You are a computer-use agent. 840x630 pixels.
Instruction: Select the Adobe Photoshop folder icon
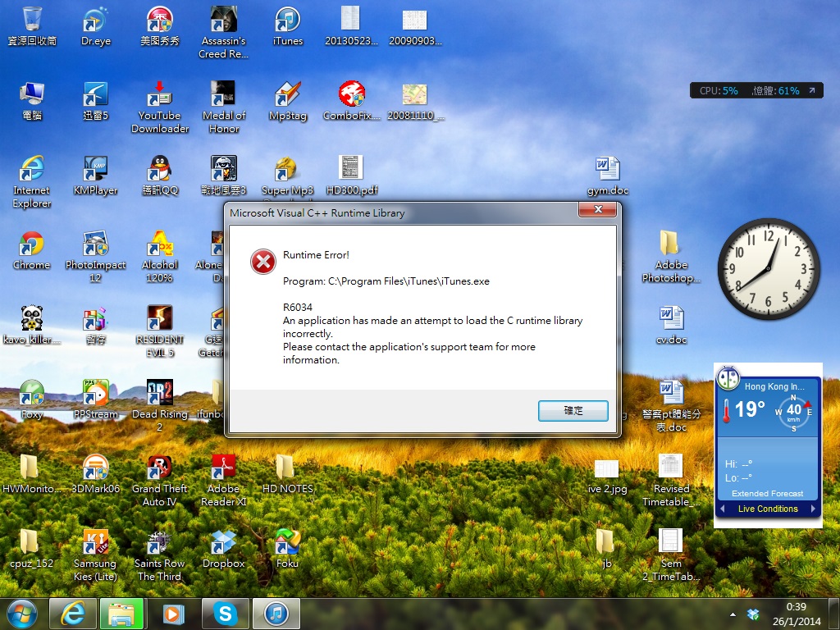671,256
